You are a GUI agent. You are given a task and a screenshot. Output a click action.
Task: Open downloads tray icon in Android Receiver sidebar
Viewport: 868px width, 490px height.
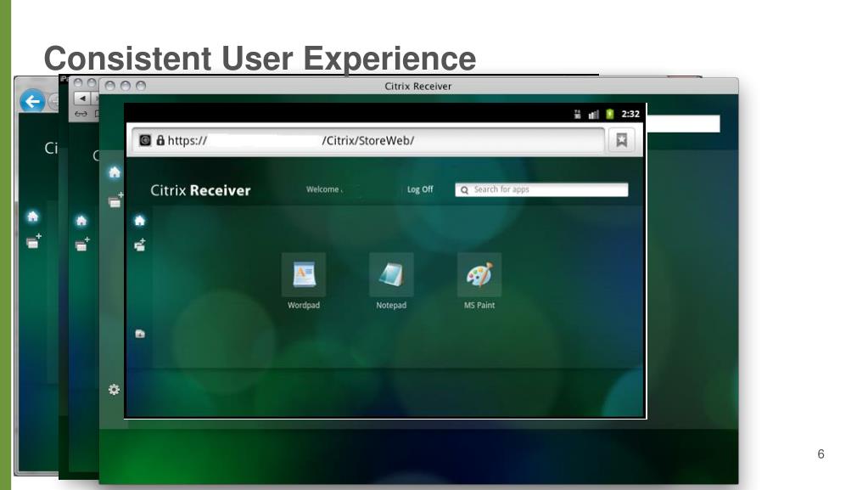click(x=140, y=333)
